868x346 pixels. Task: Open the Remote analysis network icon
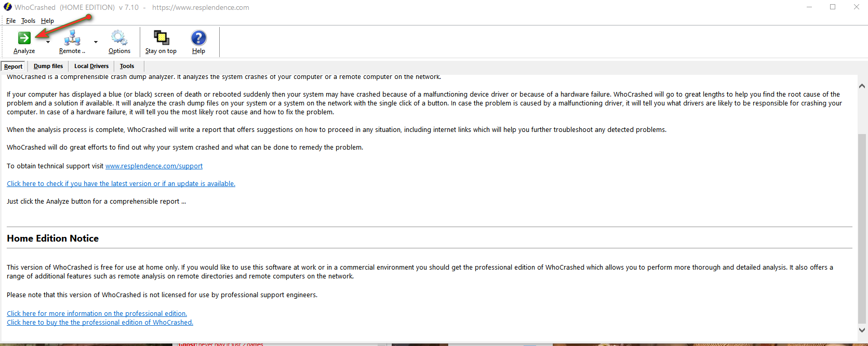point(72,38)
